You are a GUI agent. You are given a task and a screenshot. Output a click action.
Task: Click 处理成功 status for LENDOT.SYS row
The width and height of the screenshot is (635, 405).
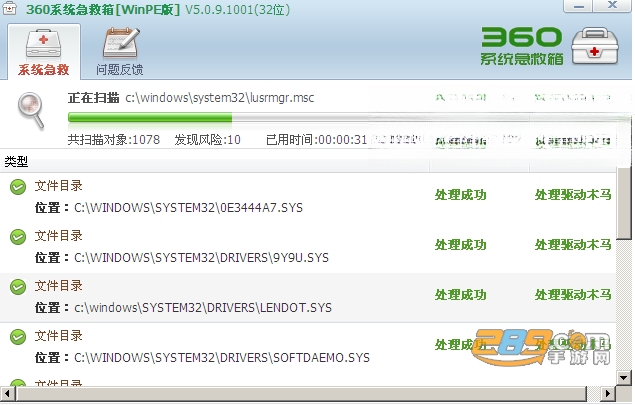pyautogui.click(x=460, y=294)
